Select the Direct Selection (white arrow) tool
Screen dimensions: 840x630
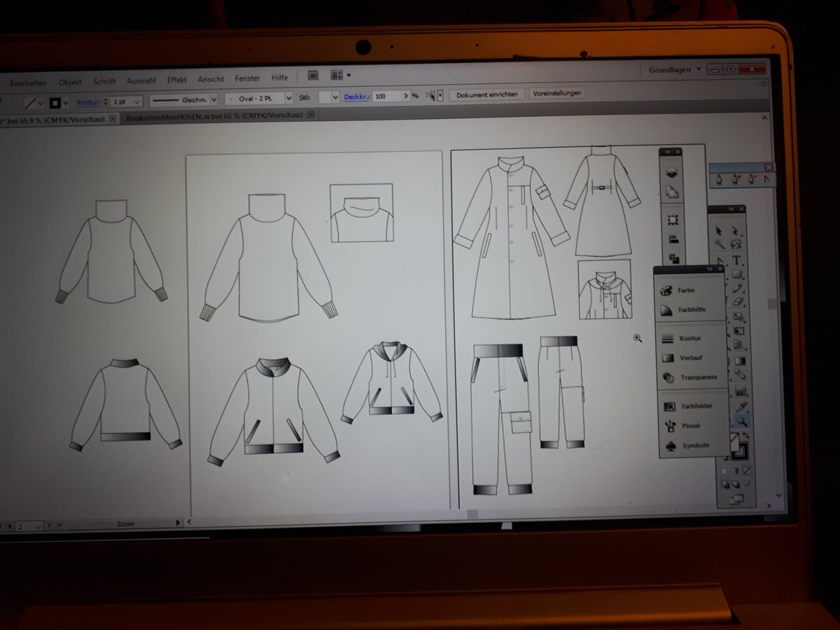[735, 231]
